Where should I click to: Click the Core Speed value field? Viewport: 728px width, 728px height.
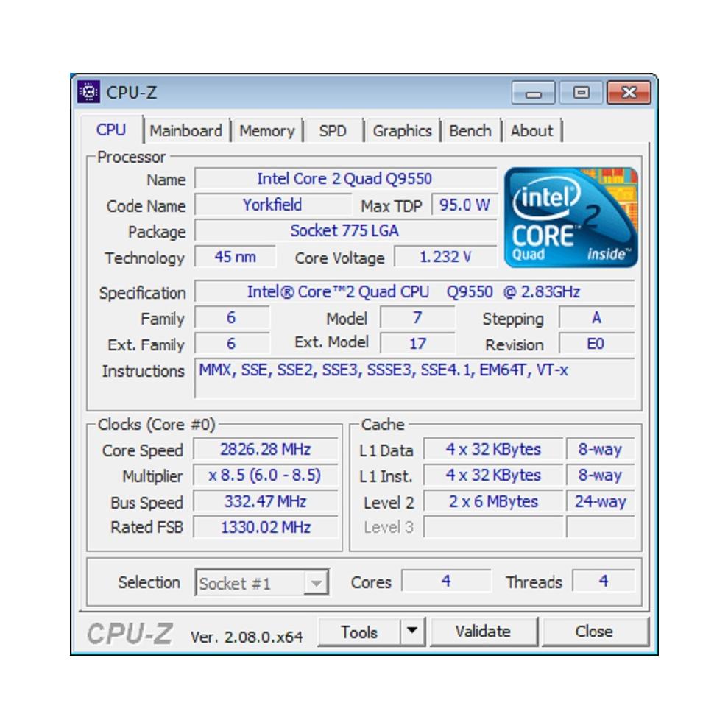pos(265,450)
